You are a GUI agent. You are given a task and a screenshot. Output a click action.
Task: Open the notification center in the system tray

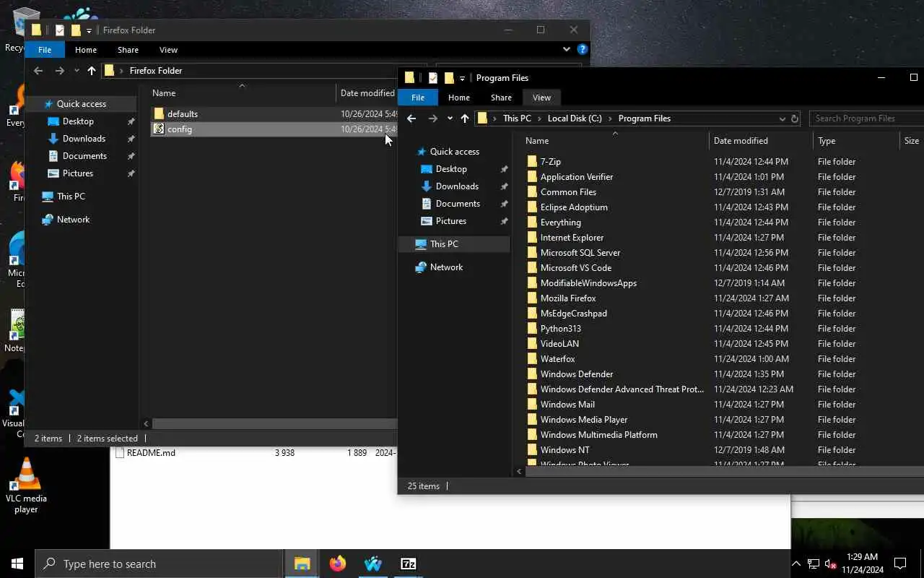[900, 564]
